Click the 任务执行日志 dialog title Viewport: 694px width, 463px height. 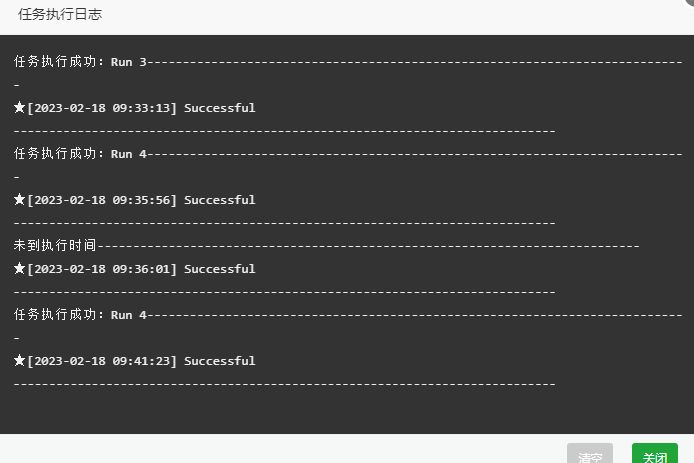pos(60,14)
